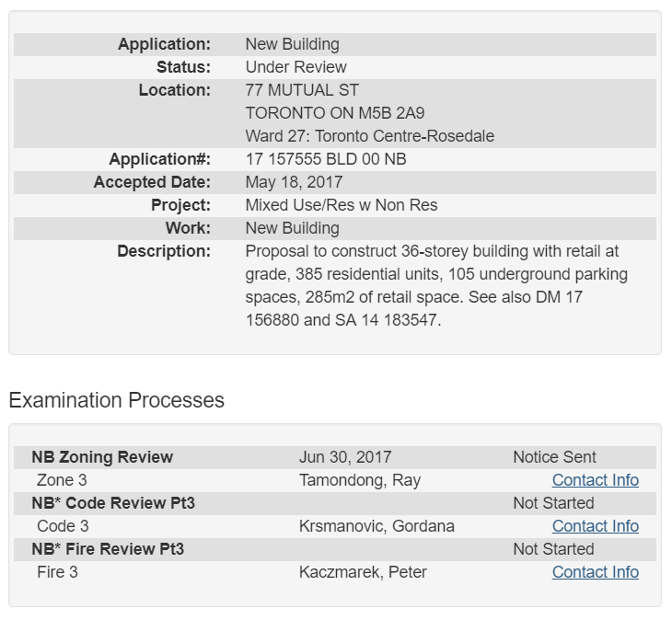Click the Zone 3 examiner row label

pyautogui.click(x=63, y=480)
